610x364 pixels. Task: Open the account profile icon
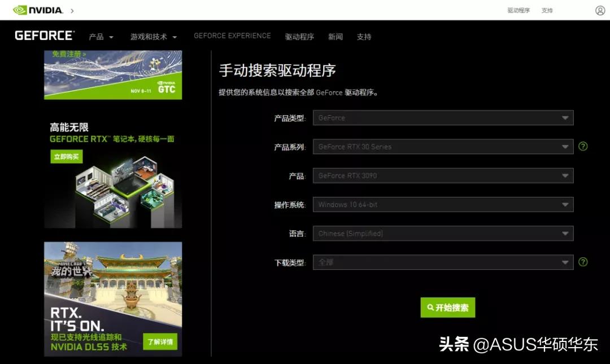599,10
